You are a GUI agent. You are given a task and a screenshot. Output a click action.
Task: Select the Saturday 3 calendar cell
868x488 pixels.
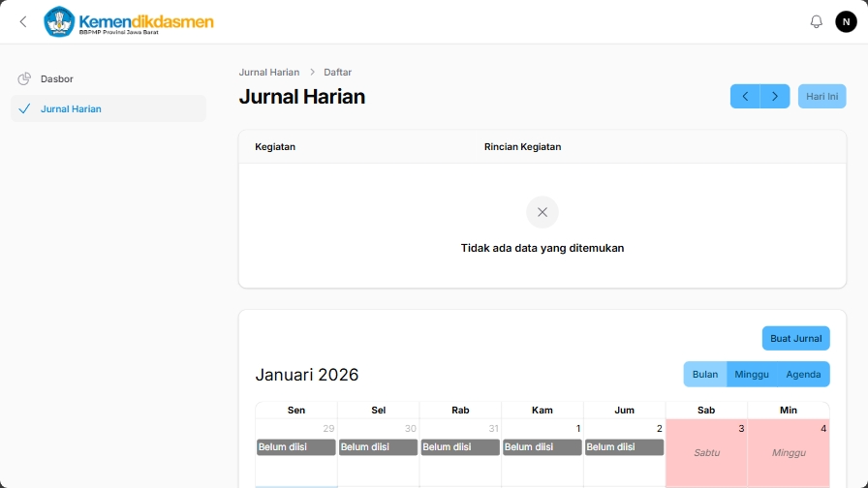pyautogui.click(x=706, y=451)
